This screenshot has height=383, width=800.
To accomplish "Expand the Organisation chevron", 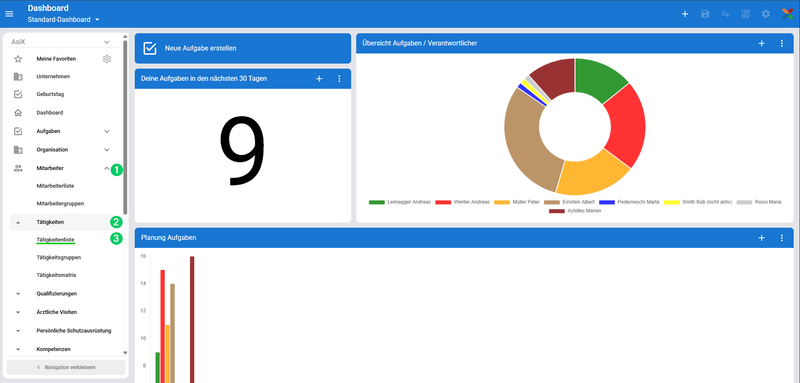I will (x=107, y=150).
